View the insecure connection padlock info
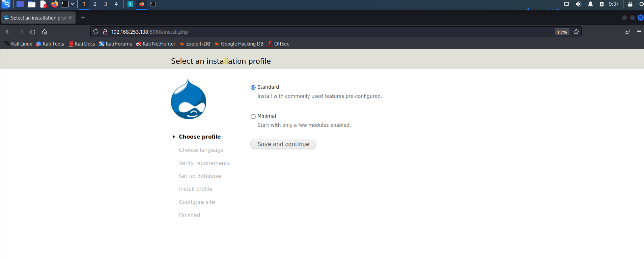The image size is (644, 259). 105,32
